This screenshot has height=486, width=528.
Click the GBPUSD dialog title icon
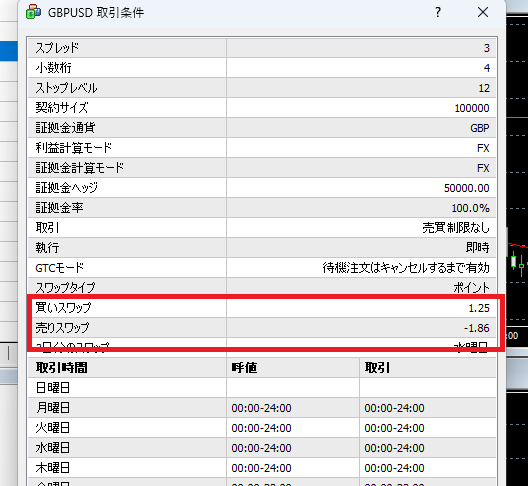(x=33, y=12)
